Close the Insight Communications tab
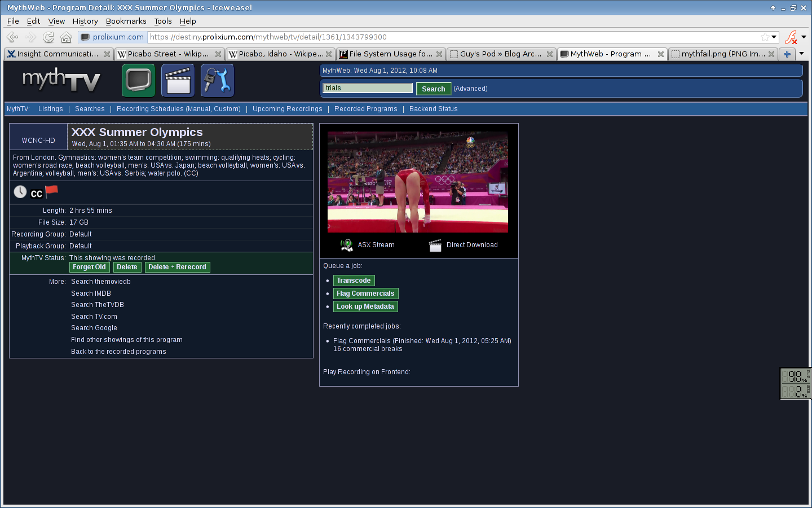Image resolution: width=812 pixels, height=508 pixels. tap(107, 54)
